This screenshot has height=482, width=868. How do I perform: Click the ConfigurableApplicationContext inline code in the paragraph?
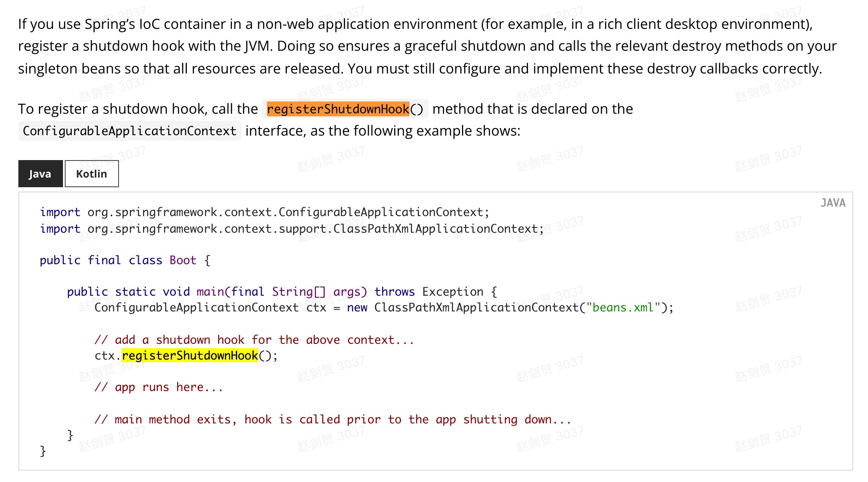pyautogui.click(x=129, y=131)
